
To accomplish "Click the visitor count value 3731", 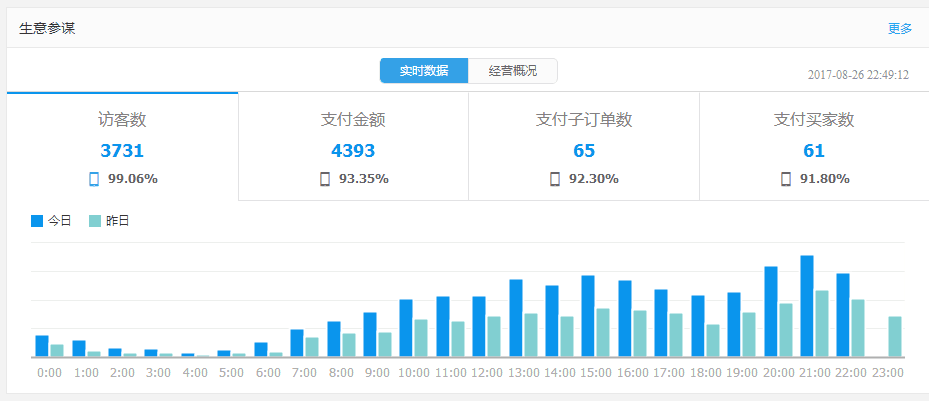I will click(x=122, y=151).
